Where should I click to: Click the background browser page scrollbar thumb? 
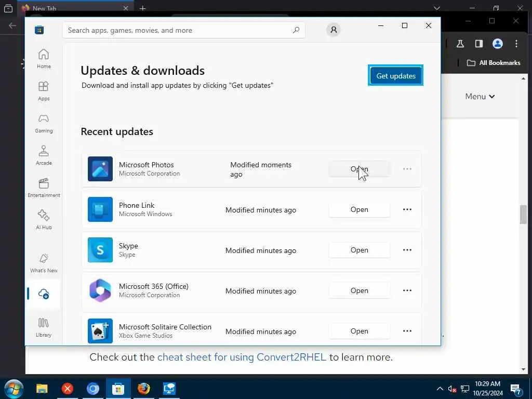pos(523,215)
